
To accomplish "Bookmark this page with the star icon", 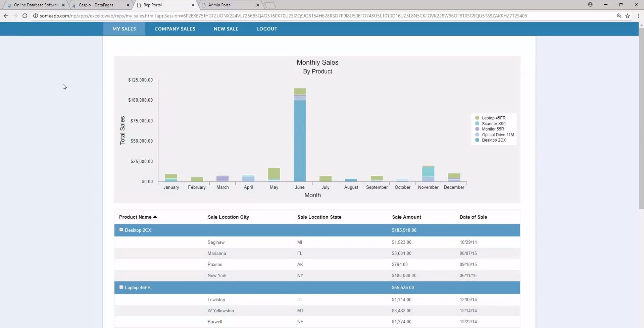I will (628, 16).
